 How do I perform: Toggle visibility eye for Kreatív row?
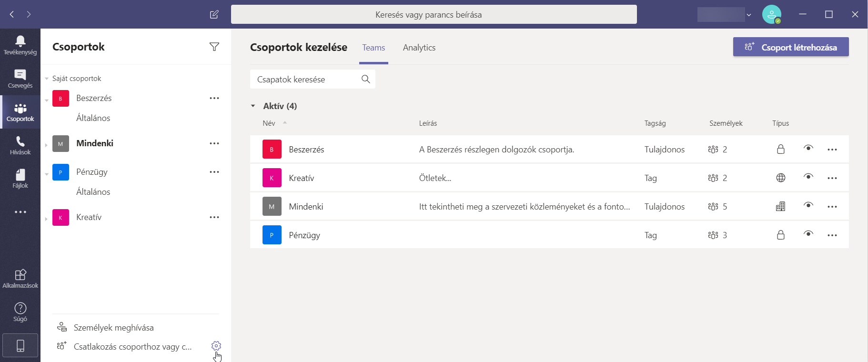[808, 177]
